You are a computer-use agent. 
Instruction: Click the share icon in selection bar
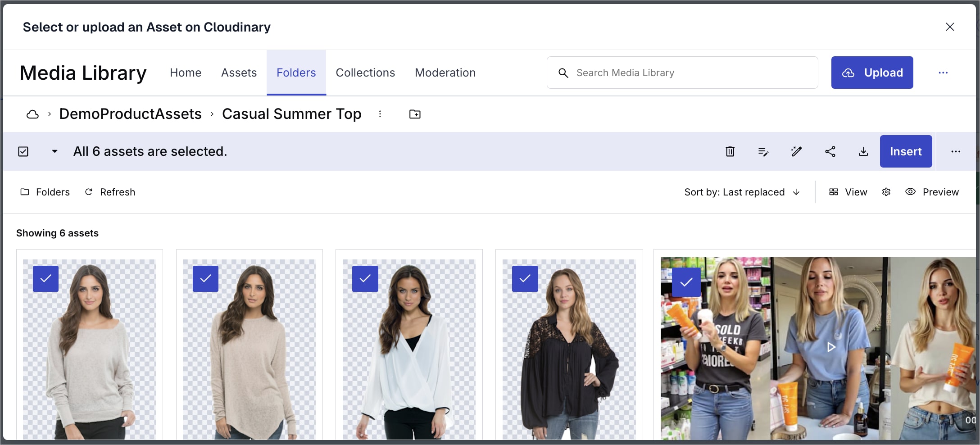(x=830, y=152)
